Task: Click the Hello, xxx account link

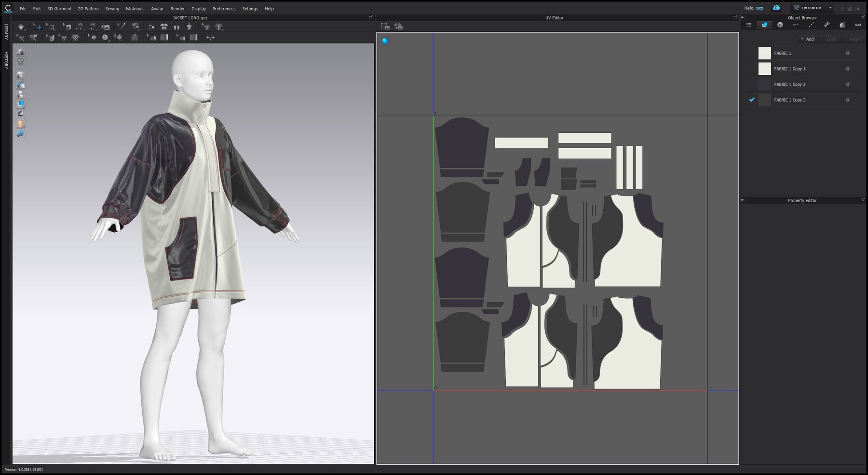Action: coord(754,8)
